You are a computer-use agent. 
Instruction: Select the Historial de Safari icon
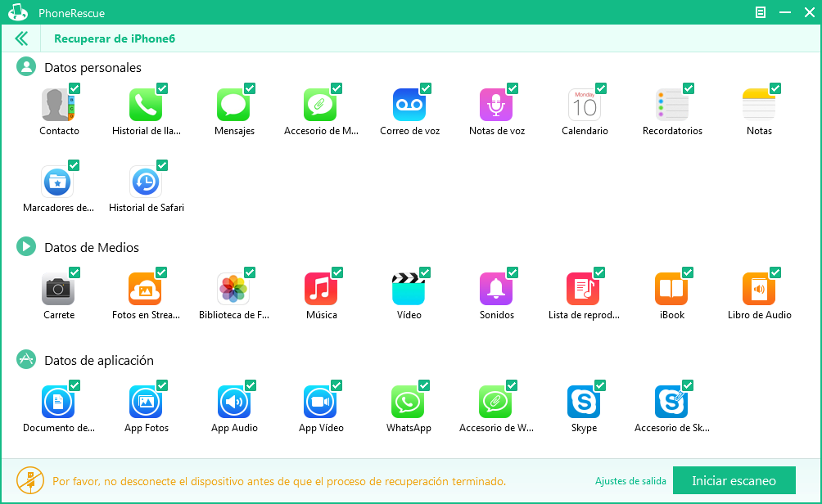coord(145,182)
